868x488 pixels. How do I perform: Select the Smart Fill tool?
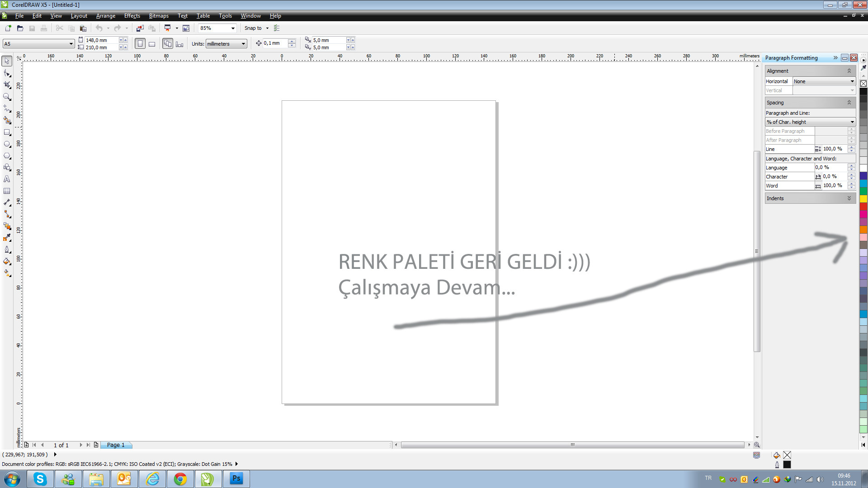click(7, 120)
